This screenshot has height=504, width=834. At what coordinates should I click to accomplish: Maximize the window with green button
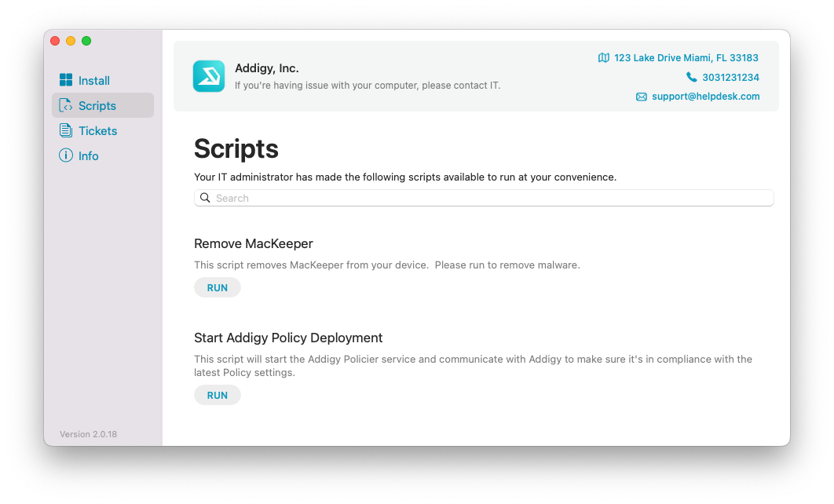[x=86, y=41]
